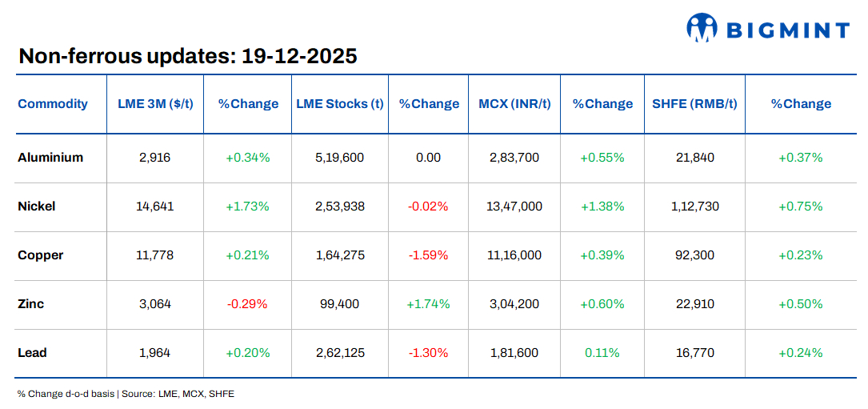Click Lead's SHFE price 16,770
The width and height of the screenshot is (868, 409).
point(694,353)
